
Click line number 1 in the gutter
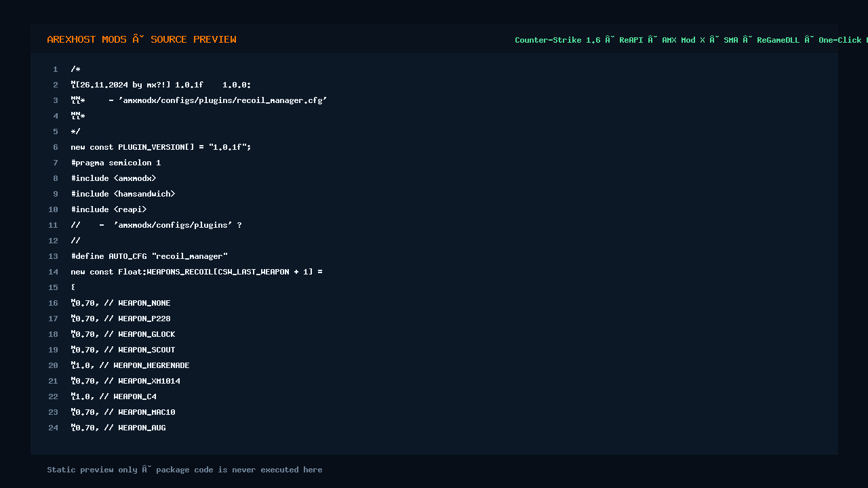click(x=56, y=69)
